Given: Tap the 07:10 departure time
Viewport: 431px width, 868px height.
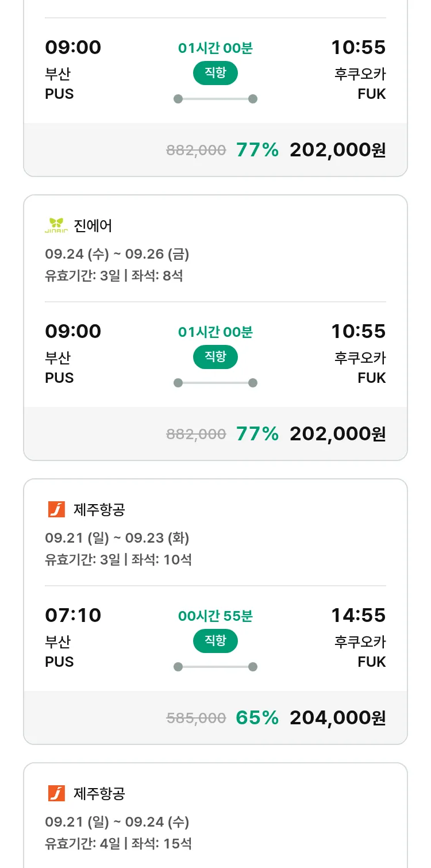Looking at the screenshot, I should pos(73,615).
